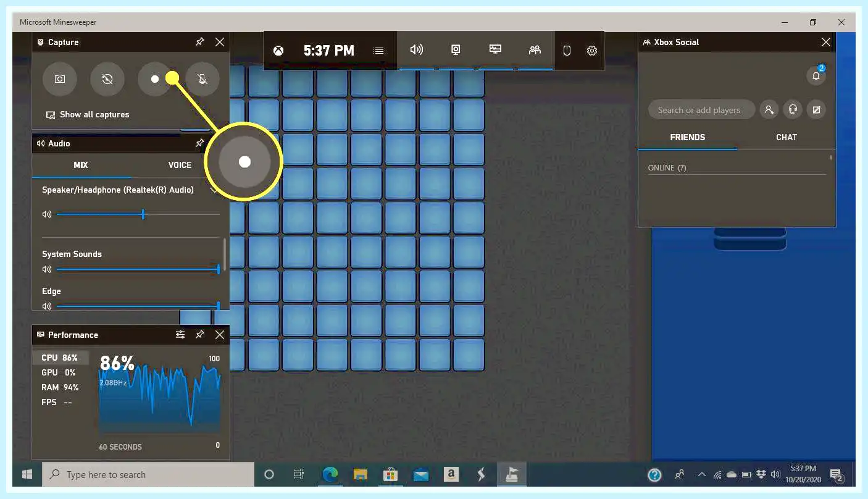Open the Xbox app from Game Bar
The image size is (868, 499).
click(x=278, y=51)
